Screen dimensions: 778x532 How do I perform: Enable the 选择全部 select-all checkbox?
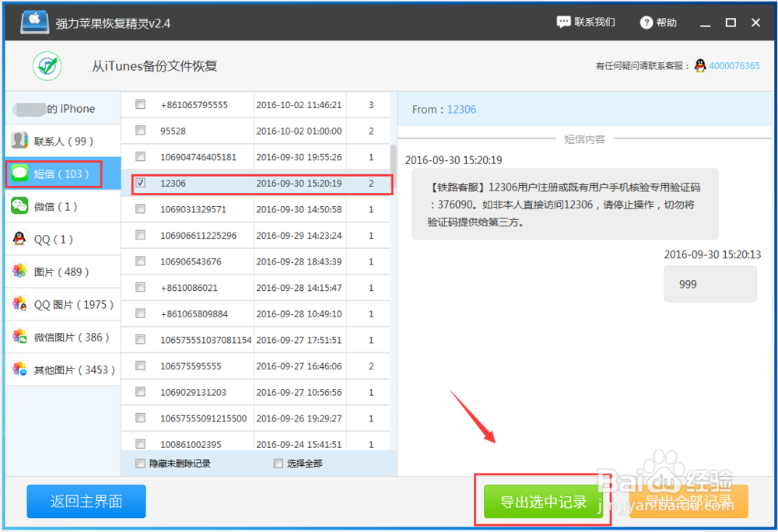click(x=278, y=462)
